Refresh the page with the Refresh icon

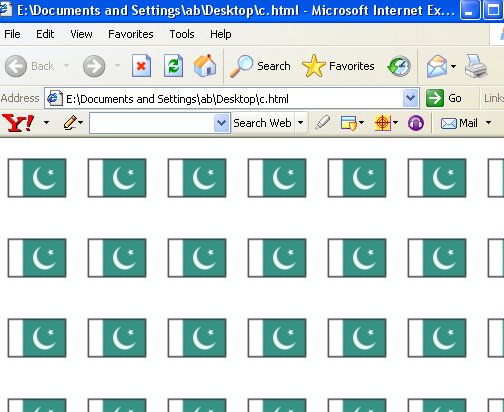point(173,66)
